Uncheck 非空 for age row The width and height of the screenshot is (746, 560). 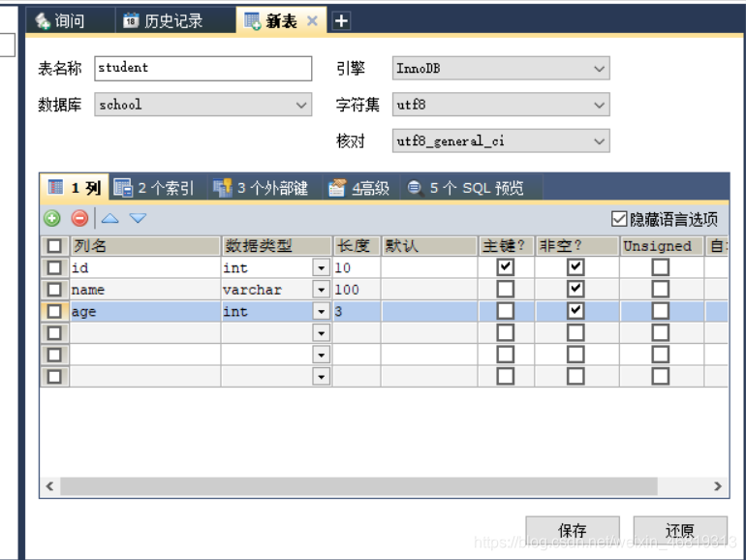click(575, 311)
